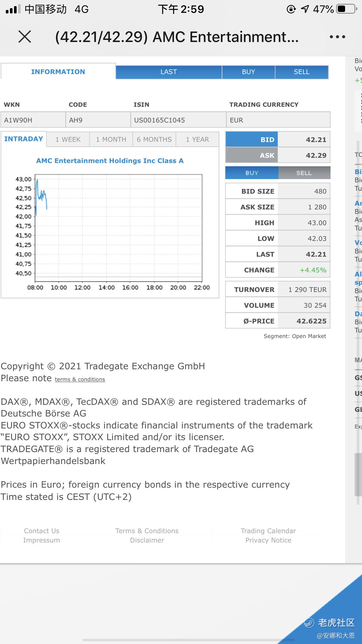This screenshot has height=644, width=362.
Task: Show the INTRADAY chart
Action: tap(24, 139)
